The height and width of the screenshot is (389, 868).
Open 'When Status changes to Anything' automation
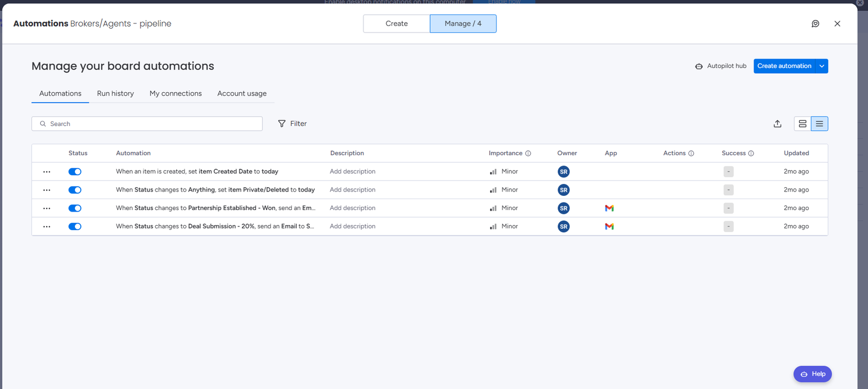tap(215, 190)
